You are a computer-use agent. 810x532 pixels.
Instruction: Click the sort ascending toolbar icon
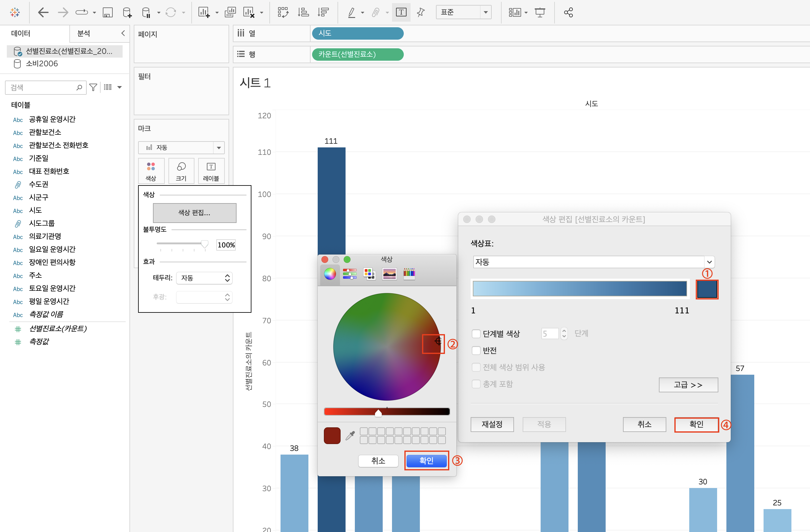point(303,13)
